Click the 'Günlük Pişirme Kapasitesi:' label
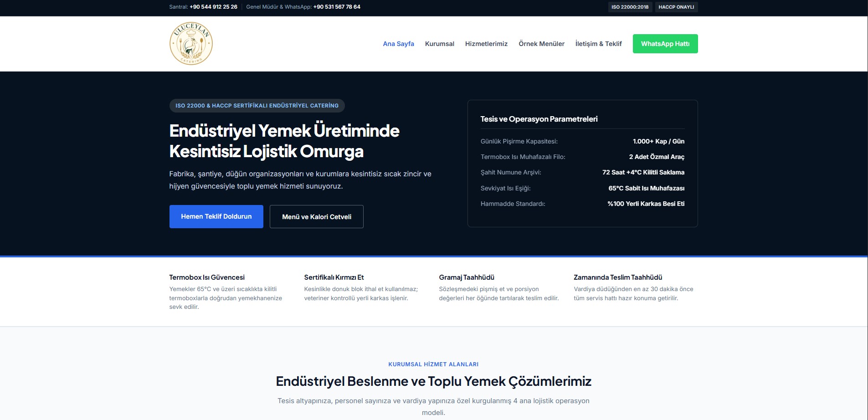868x420 pixels. point(519,141)
